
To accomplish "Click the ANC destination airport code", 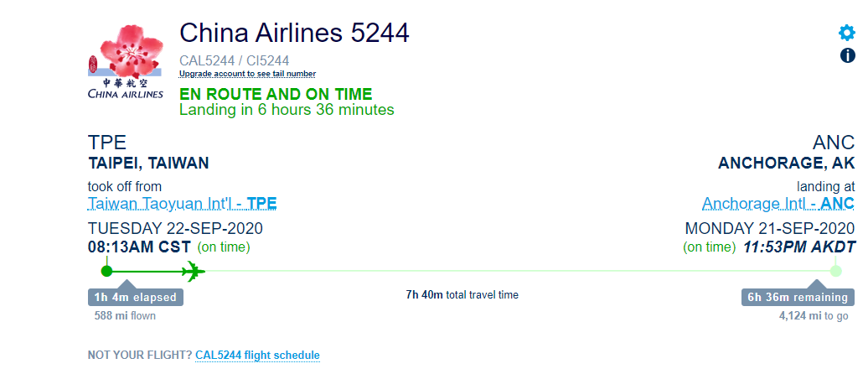I will 833,143.
